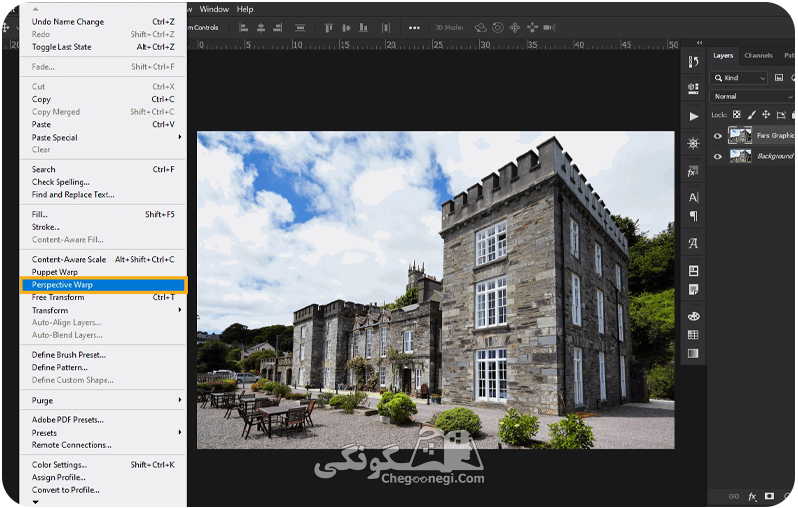Hide the Fars Graphic layer
The height and width of the screenshot is (508, 798).
pyautogui.click(x=718, y=136)
